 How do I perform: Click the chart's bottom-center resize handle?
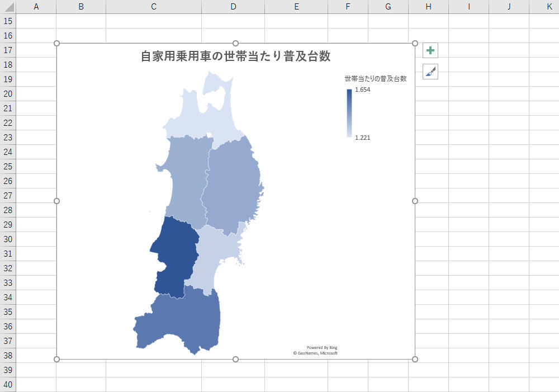(236, 359)
